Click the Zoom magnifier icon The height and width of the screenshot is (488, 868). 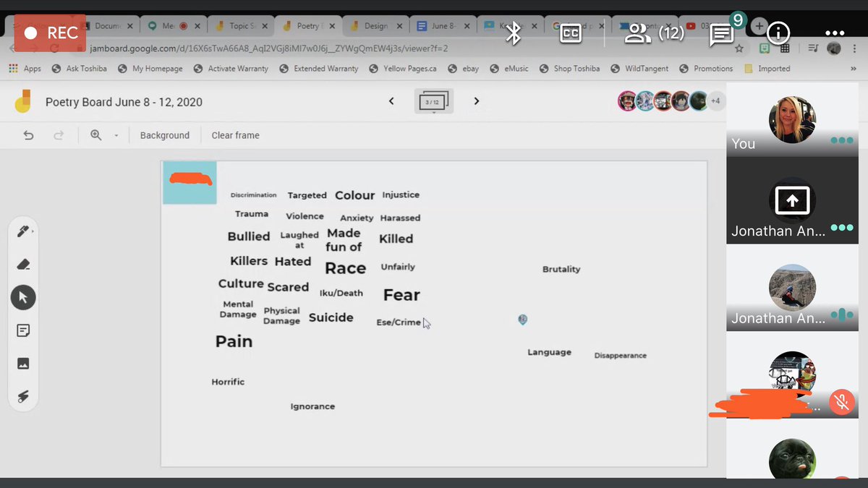(x=95, y=135)
